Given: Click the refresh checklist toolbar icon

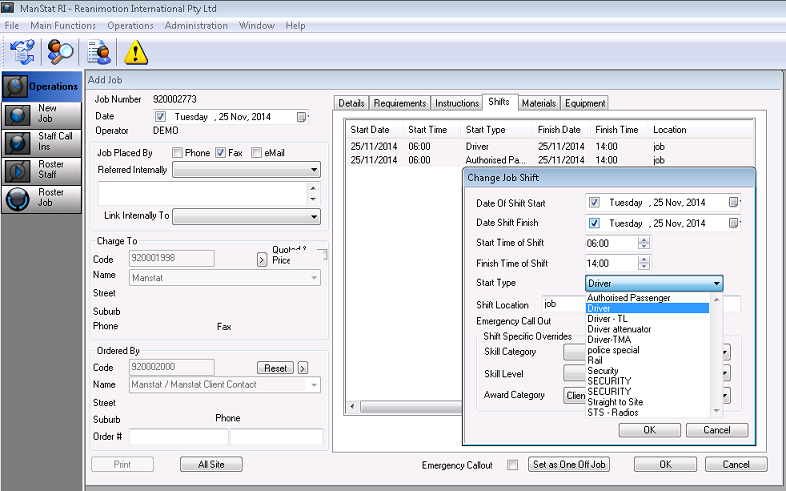Looking at the screenshot, I should pos(22,52).
